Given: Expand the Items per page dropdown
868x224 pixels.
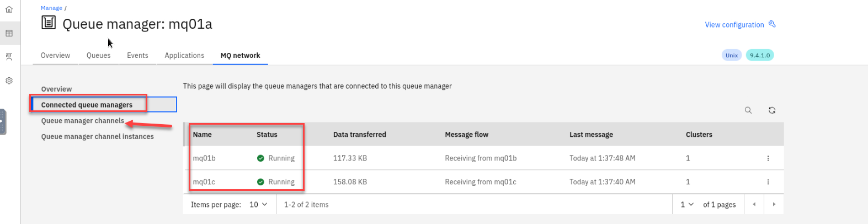Looking at the screenshot, I should pos(258,204).
